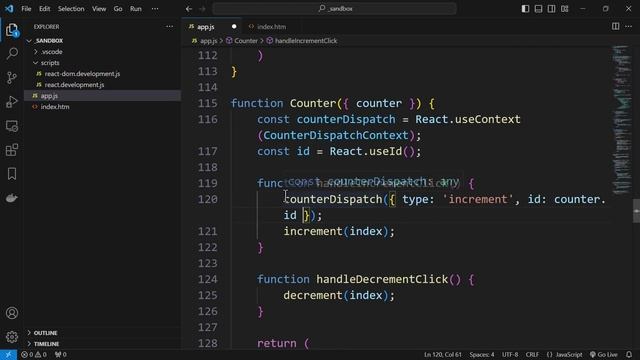Switch to the index.htm editor tab

pos(271,27)
